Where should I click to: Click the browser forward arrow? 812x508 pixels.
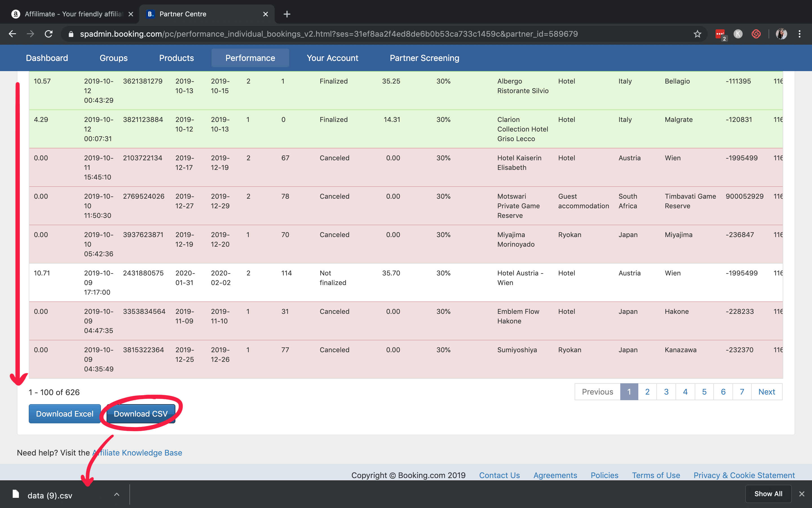tap(30, 34)
